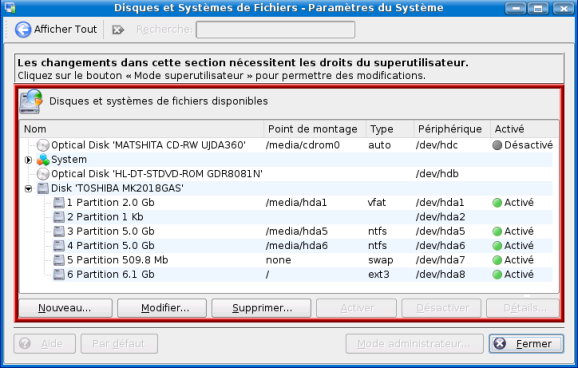
Task: Click the window menu icon in title bar
Action: click(x=10, y=8)
